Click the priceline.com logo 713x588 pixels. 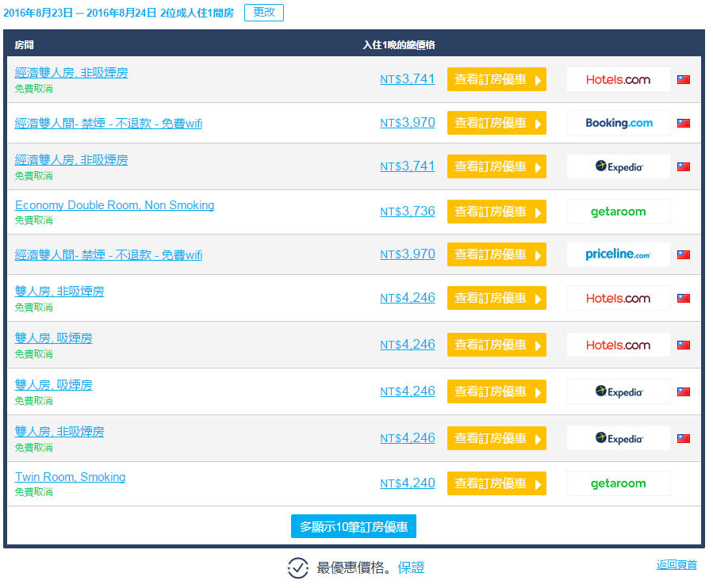(x=618, y=254)
